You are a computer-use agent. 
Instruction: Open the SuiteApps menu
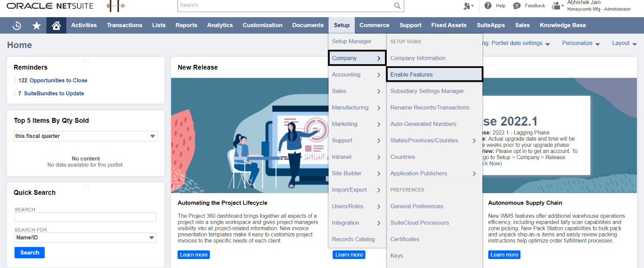point(491,25)
